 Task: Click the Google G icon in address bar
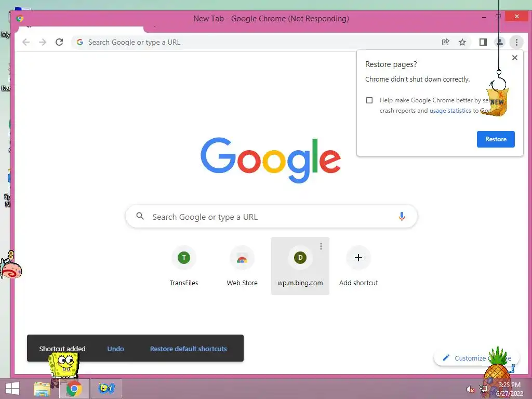(80, 42)
